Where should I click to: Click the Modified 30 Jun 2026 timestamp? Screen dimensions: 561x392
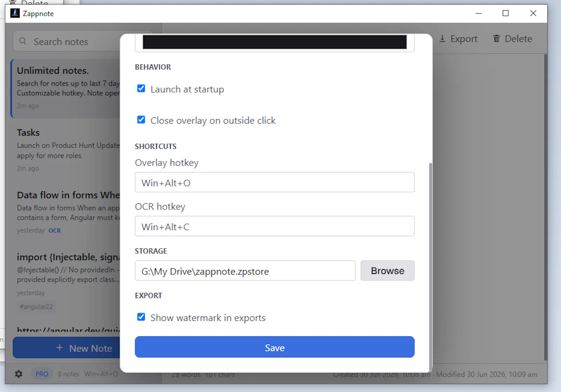click(487, 374)
